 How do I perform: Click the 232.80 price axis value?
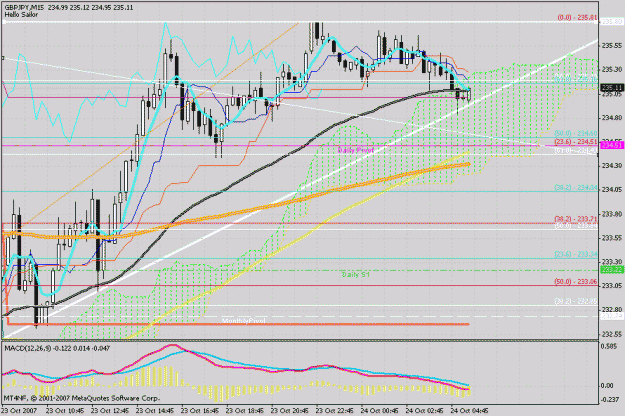(612, 310)
